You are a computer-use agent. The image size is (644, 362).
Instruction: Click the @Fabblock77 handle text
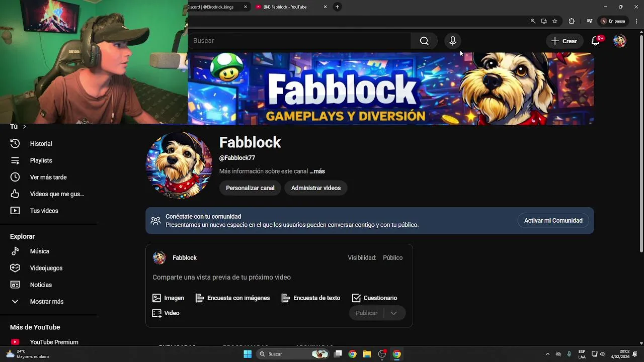tap(237, 158)
